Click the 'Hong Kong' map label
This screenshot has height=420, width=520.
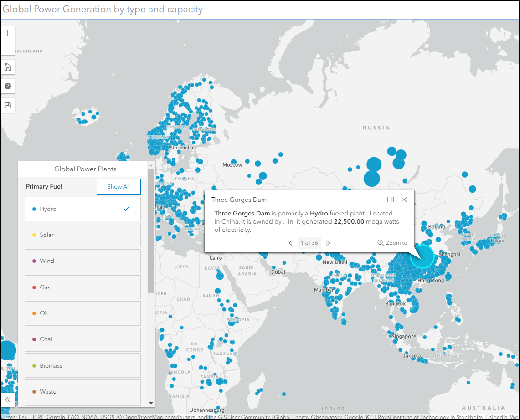pyautogui.click(x=431, y=281)
